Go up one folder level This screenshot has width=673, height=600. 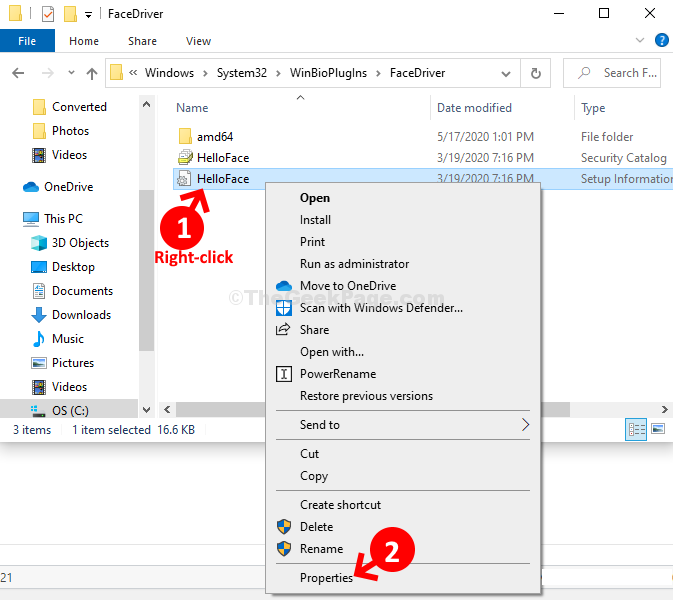pos(91,73)
